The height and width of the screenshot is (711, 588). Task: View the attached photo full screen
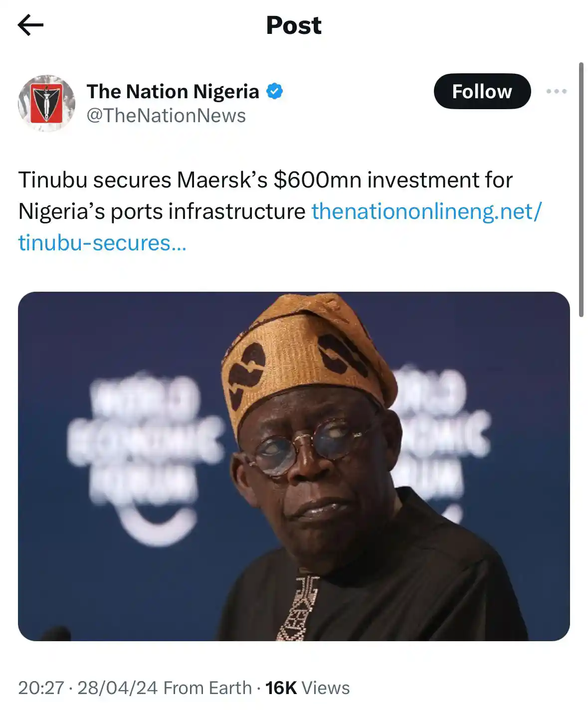[x=294, y=466]
